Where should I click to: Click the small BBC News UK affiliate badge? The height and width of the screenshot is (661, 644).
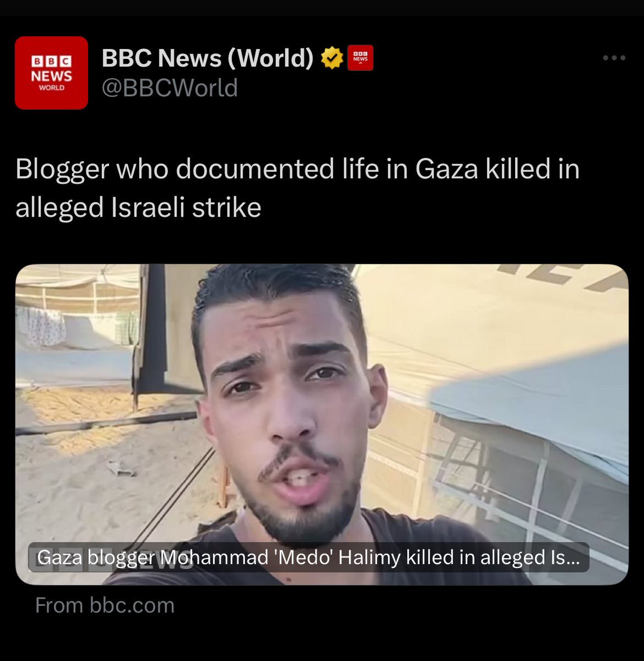(x=360, y=58)
